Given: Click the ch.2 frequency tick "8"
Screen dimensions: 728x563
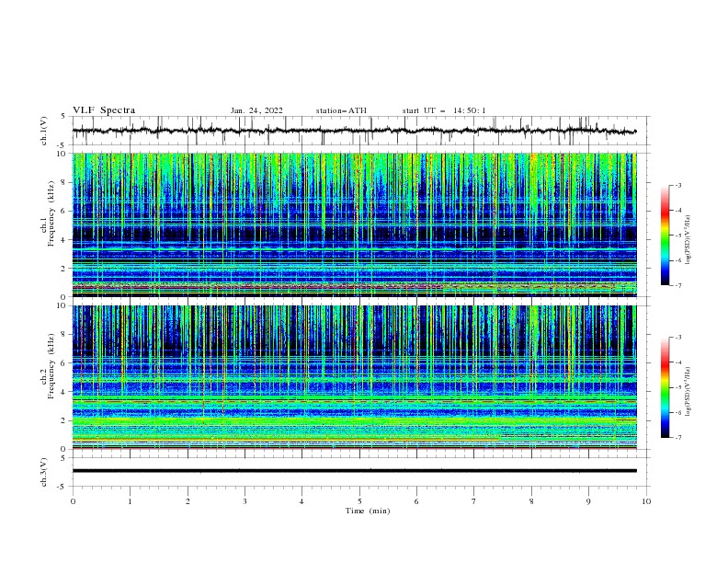Looking at the screenshot, I should tap(64, 335).
